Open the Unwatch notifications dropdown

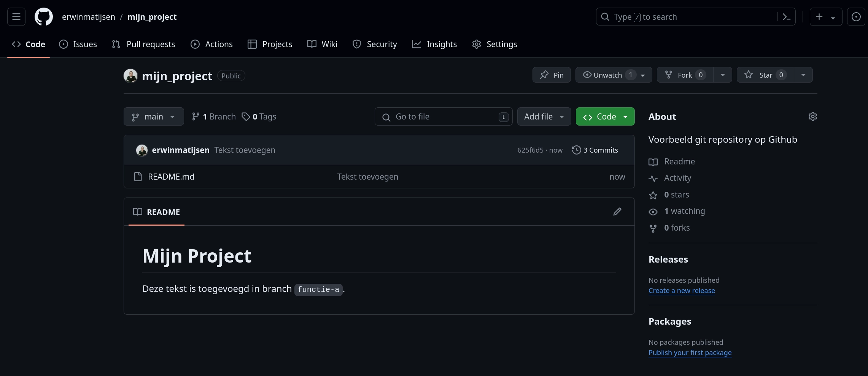pos(614,75)
